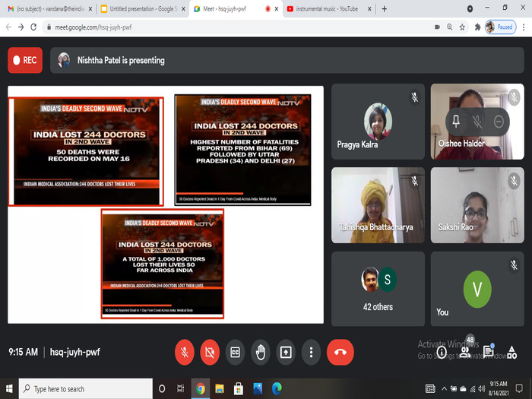Click the Type here to search box

pos(85,389)
